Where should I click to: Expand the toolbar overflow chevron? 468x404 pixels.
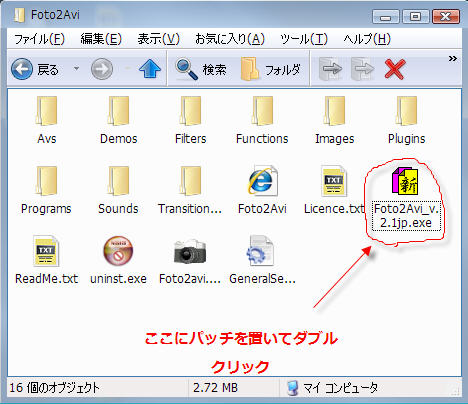point(452,59)
